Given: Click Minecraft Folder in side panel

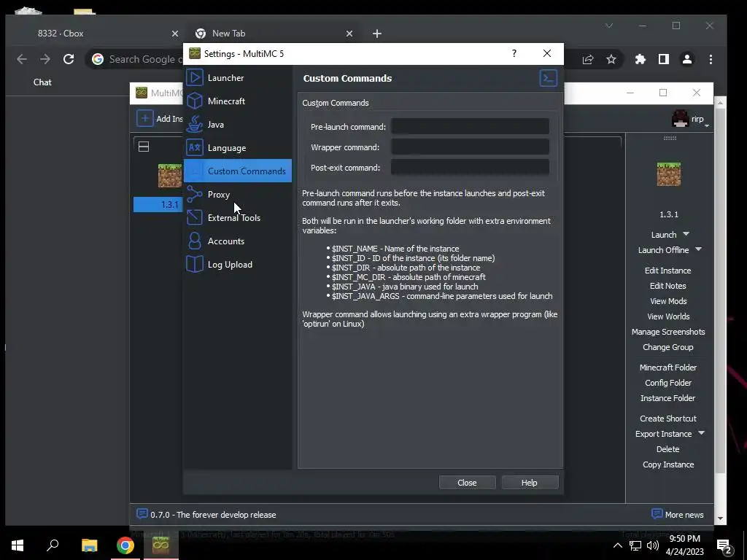Looking at the screenshot, I should point(668,367).
